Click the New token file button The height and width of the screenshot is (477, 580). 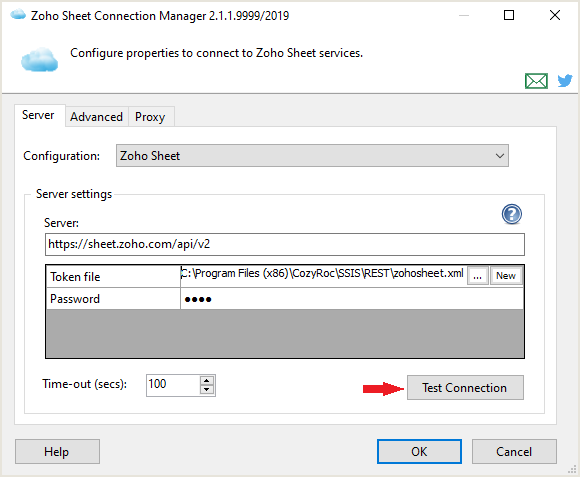point(506,276)
